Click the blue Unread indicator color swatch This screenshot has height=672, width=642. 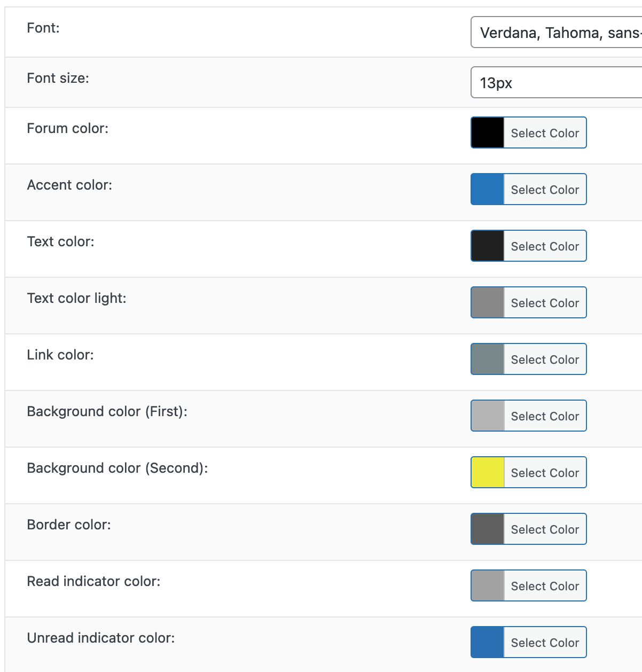(487, 642)
